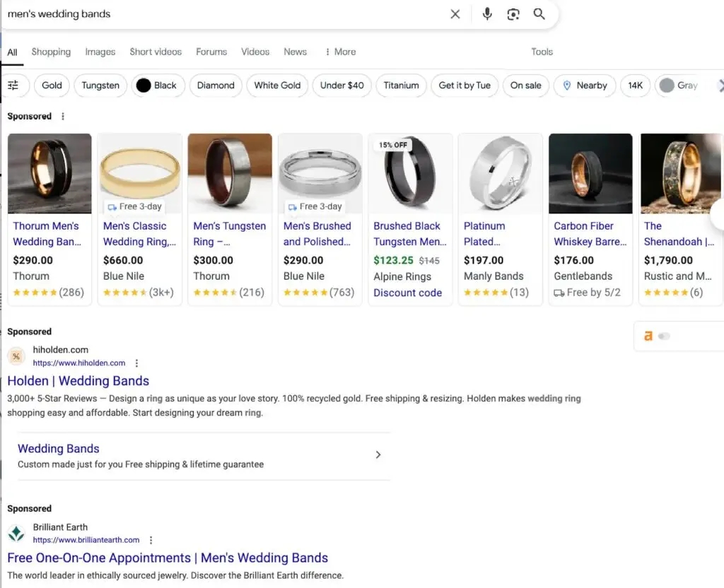Open the filter sliders icon left of chips
Screen dimensions: 724x588
click(15, 85)
